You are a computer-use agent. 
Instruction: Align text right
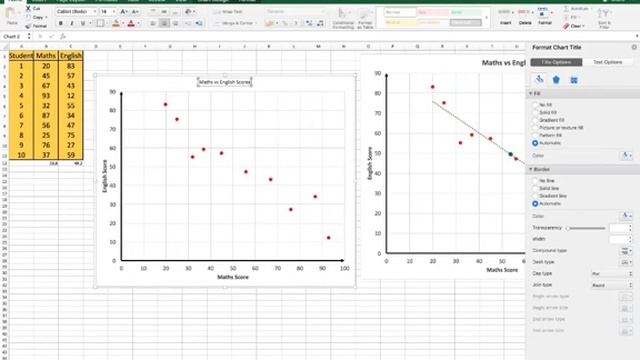tap(176, 24)
